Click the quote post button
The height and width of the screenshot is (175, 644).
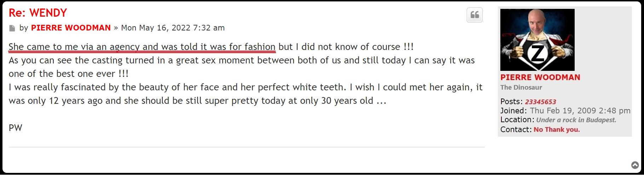tap(475, 15)
